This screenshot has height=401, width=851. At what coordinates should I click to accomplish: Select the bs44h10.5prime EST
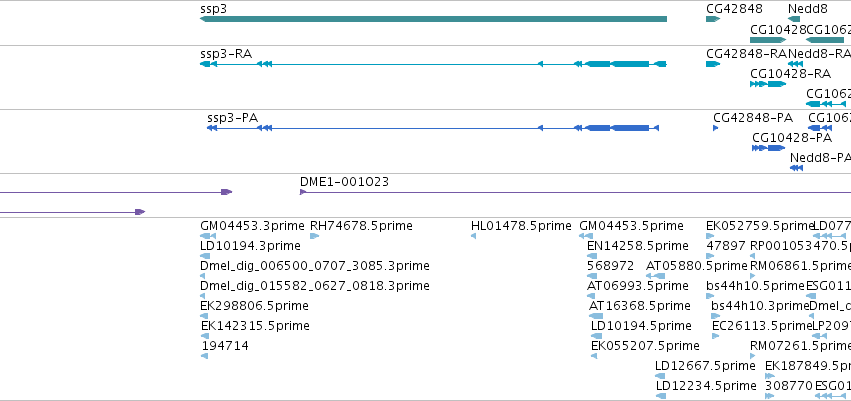tap(710, 296)
